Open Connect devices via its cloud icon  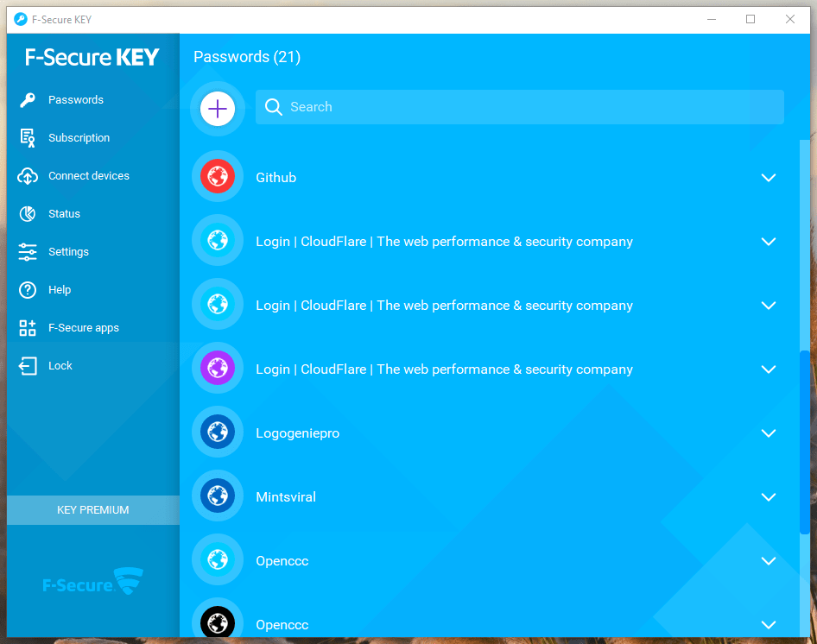click(28, 175)
